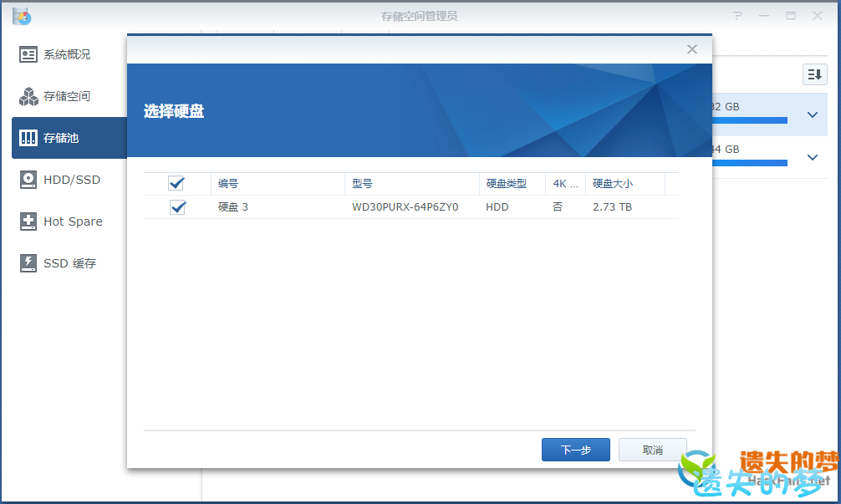Open the SSD 缓存 section

[x=69, y=263]
